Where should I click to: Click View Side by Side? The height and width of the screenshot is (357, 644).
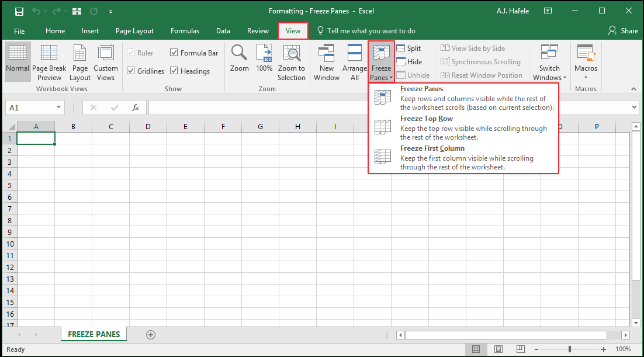[473, 48]
